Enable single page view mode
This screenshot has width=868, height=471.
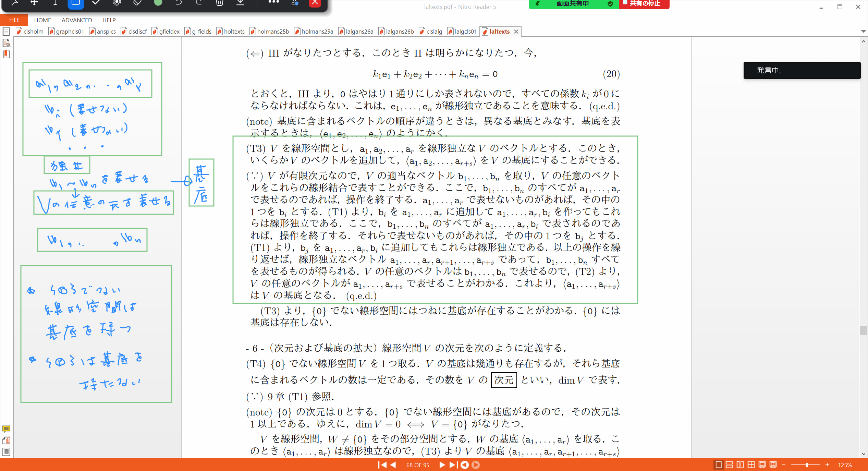(x=719, y=465)
